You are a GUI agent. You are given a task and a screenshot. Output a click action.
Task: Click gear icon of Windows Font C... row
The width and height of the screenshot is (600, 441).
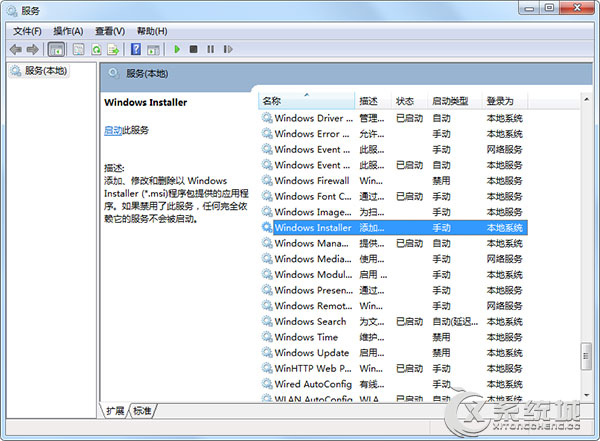[267, 196]
